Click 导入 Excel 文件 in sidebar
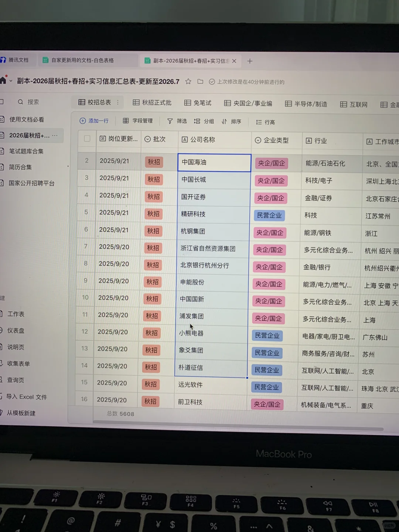Viewport: 399px width, 532px height. (26, 397)
